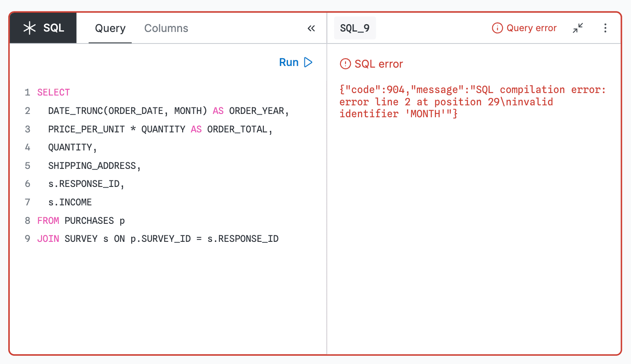Click the SQL asterisk cell-type icon
631x364 pixels.
pos(30,28)
